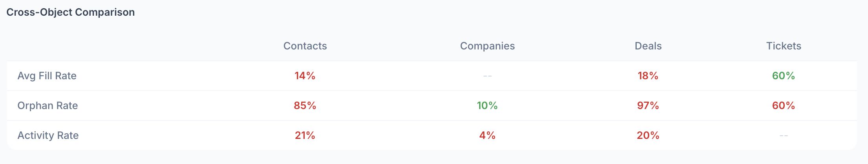The image size is (868, 164).
Task: Click Contacts Orphan Rate value 85%
Action: 305,106
